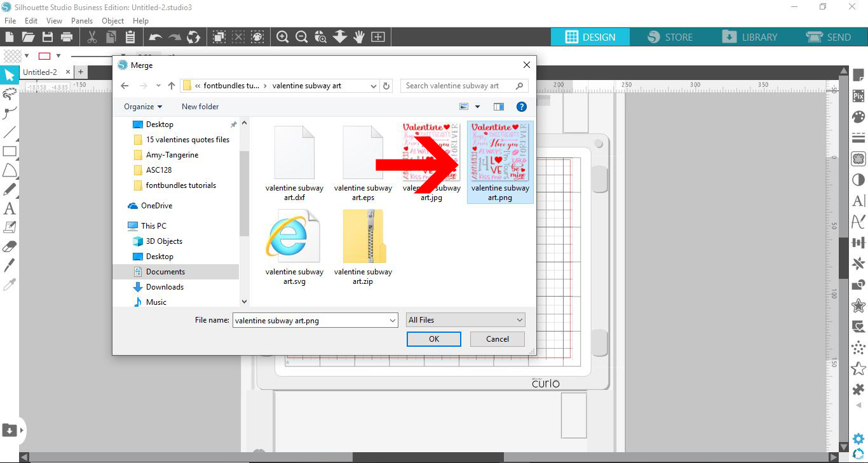Select the Pan hand tool
This screenshot has height=463, width=868.
click(x=359, y=37)
